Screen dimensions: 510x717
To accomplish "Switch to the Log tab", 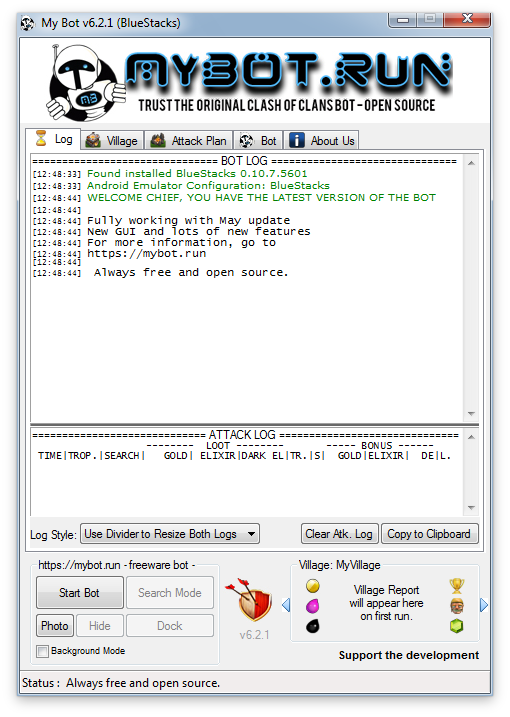I will pyautogui.click(x=53, y=139).
